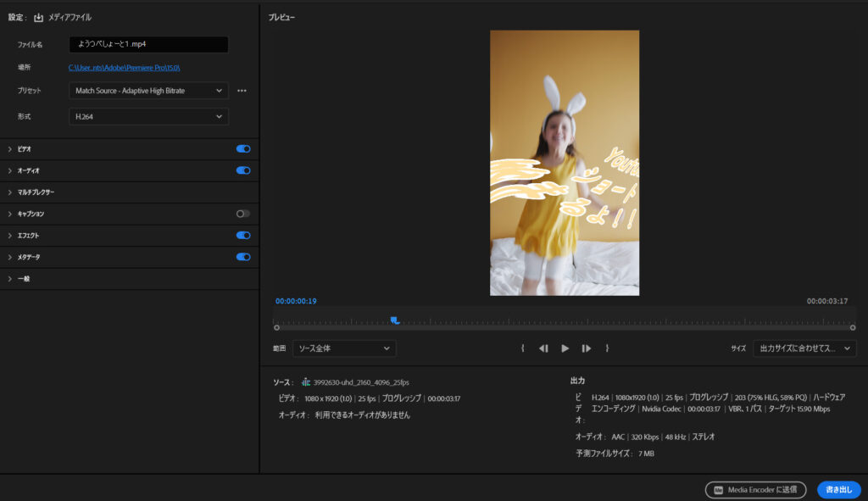868x501 pixels.
Task: Play the preview video
Action: pos(565,348)
